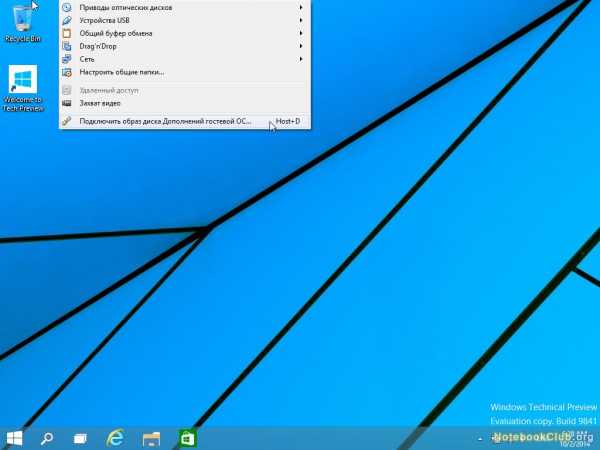Launch the green Store app on taskbar
Image resolution: width=600 pixels, height=450 pixels.
tap(187, 438)
